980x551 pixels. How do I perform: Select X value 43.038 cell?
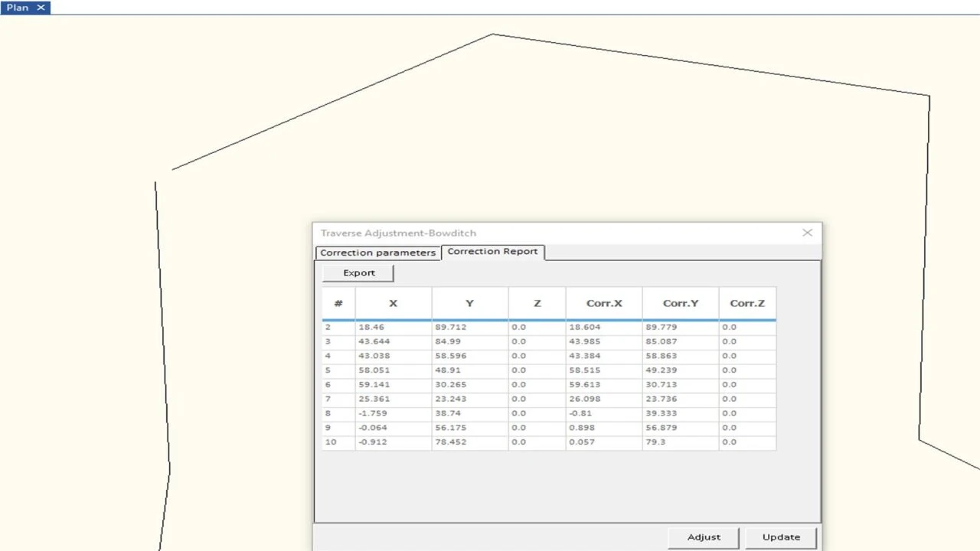[394, 356]
